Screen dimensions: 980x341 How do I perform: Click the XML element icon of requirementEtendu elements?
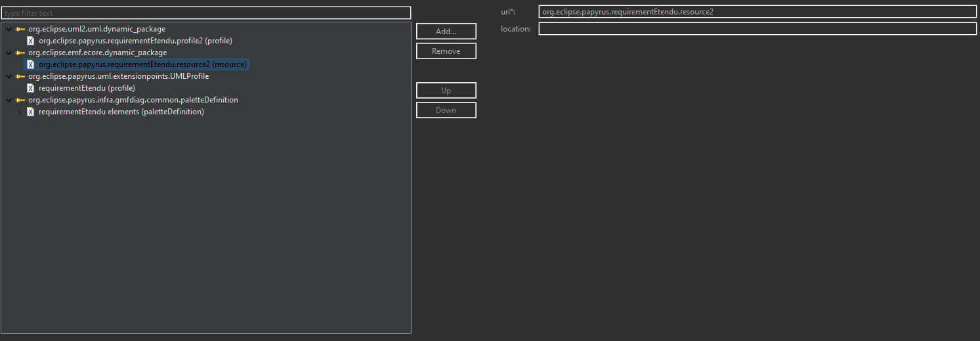tap(30, 112)
